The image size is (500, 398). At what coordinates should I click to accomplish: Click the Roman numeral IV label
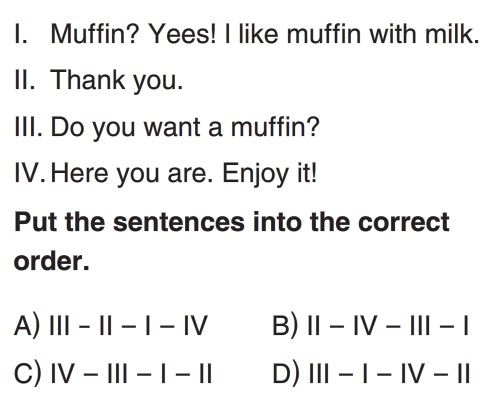click(x=29, y=173)
